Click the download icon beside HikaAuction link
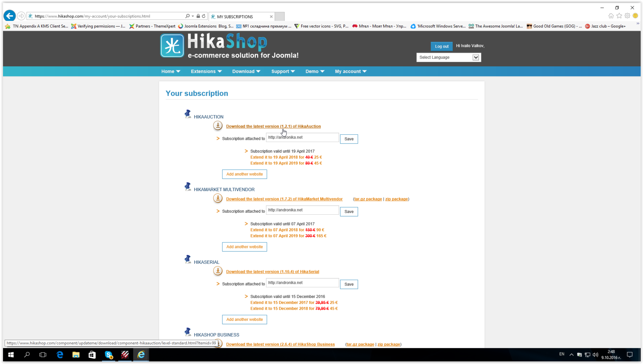This screenshot has width=643, height=364. tap(218, 126)
